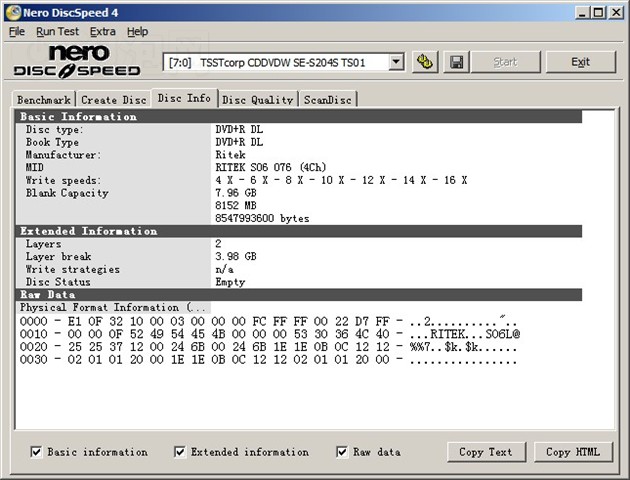
Task: Toggle the Basic information checkbox
Action: click(x=36, y=452)
